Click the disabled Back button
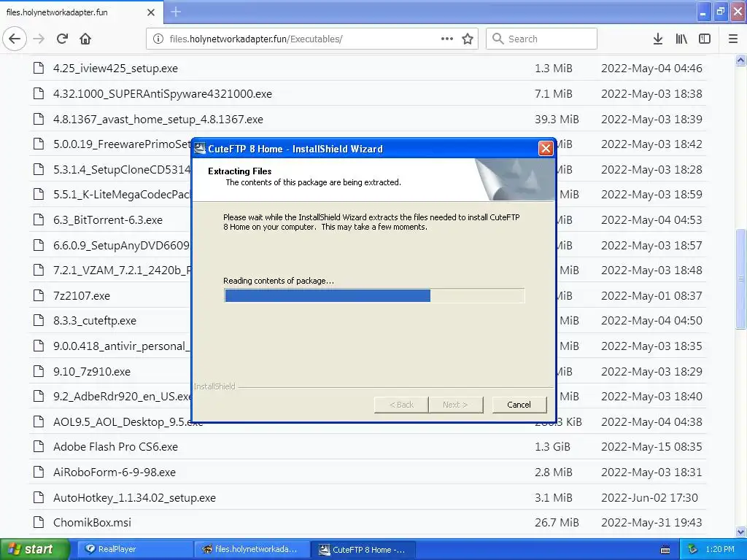 click(x=402, y=405)
